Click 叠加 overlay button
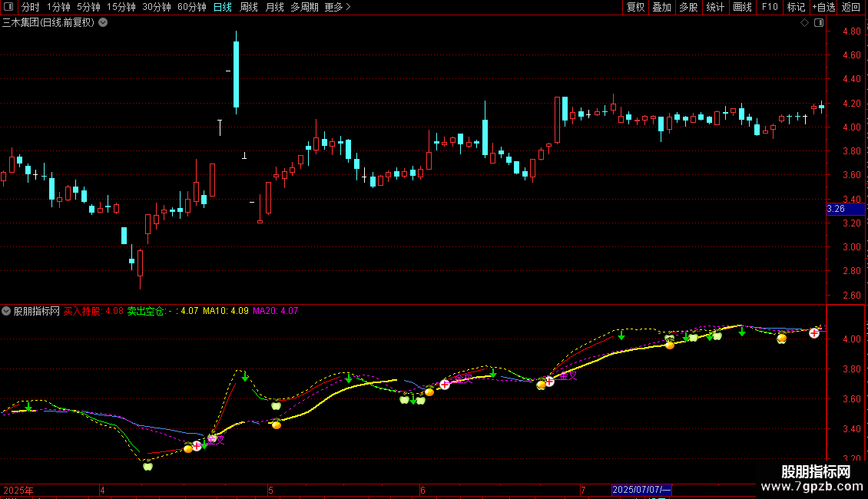 (661, 7)
